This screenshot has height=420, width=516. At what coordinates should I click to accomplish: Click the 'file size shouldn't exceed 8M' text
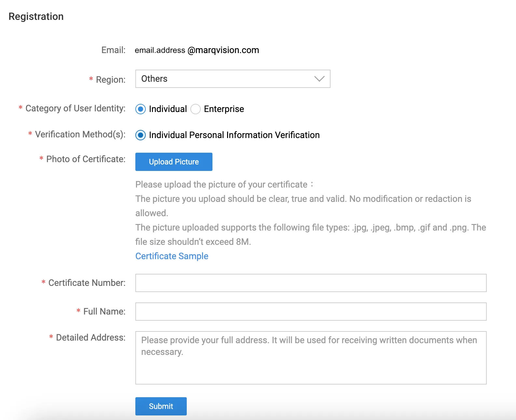pos(193,242)
